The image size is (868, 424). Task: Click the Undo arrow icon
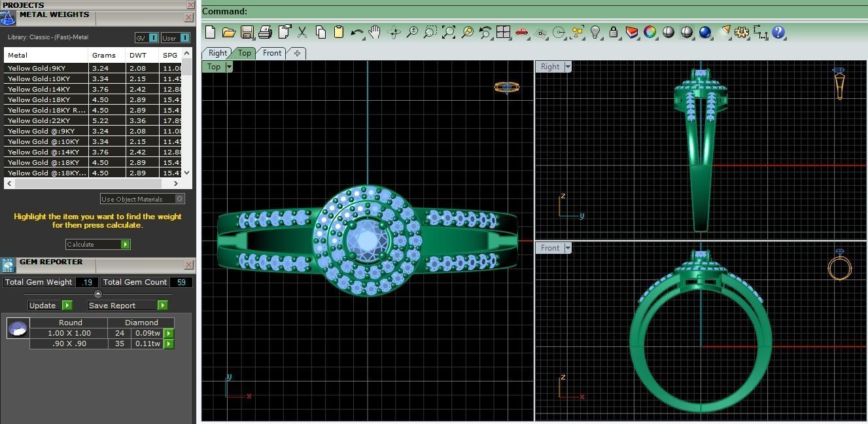pos(357,31)
